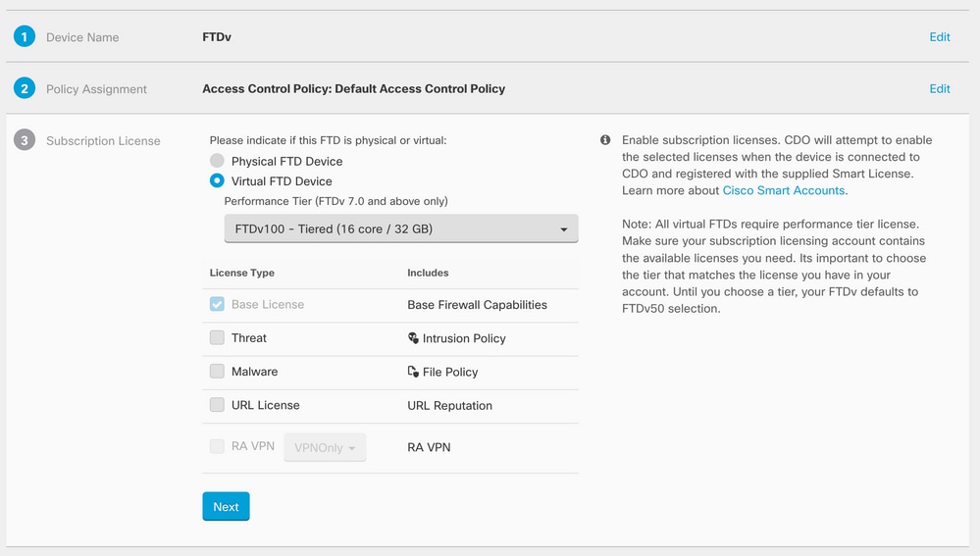This screenshot has width=980, height=556.
Task: Open the VPNOnly dropdown
Action: [x=325, y=447]
